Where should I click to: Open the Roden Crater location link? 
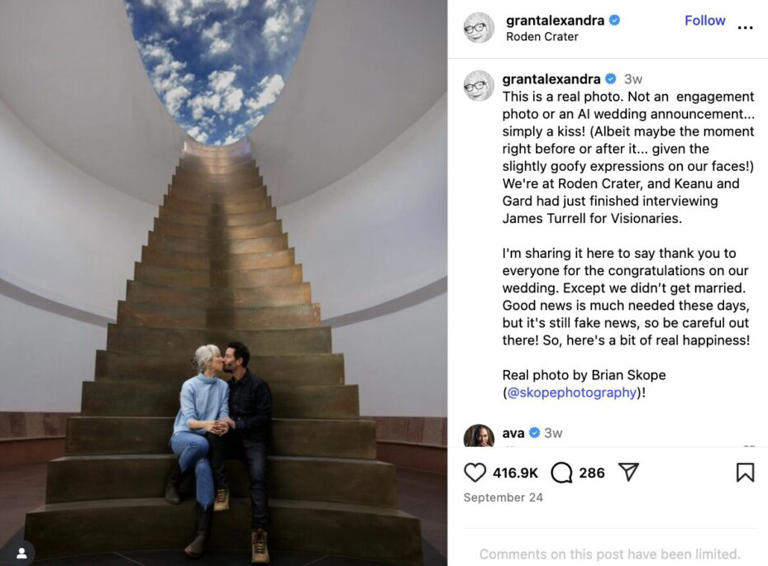(542, 37)
